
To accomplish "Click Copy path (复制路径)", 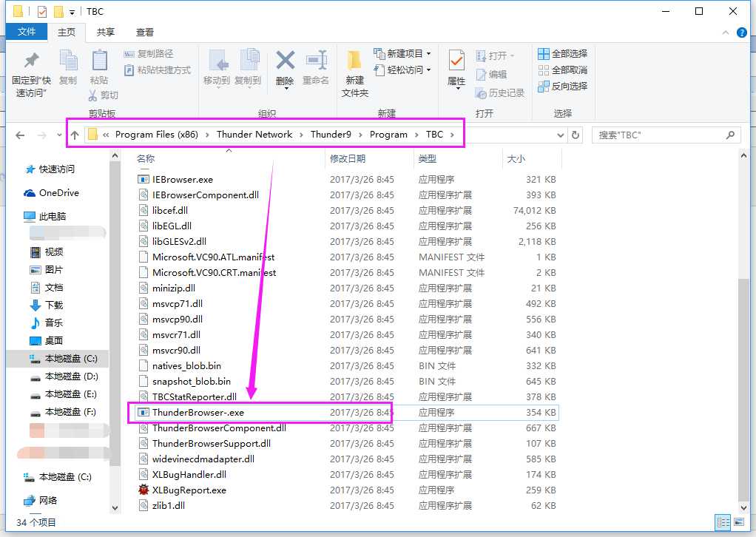I will (149, 53).
